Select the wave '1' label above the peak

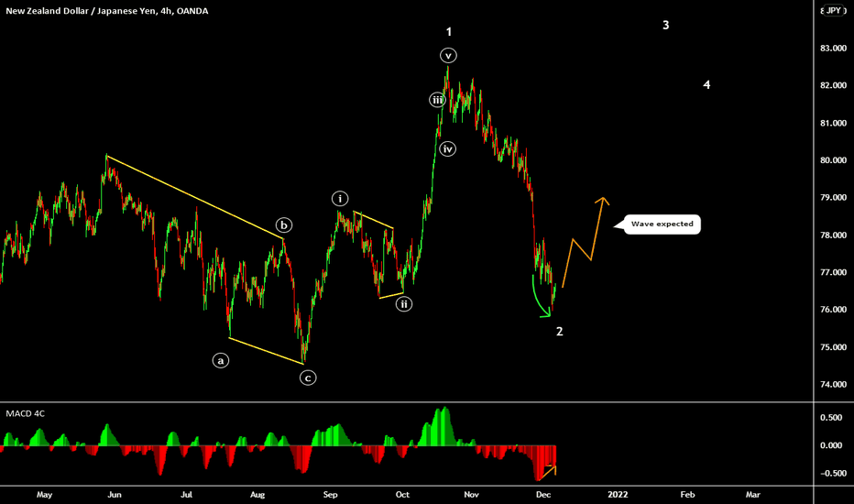coord(449,32)
